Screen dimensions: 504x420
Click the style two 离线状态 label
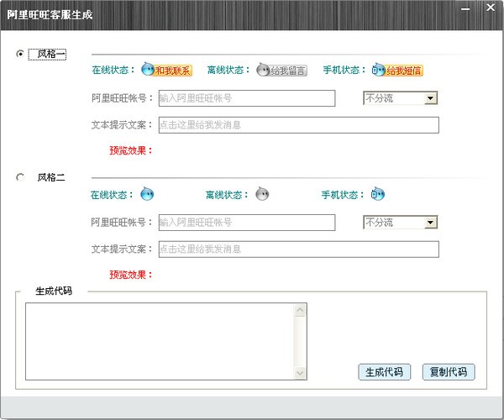click(x=227, y=195)
